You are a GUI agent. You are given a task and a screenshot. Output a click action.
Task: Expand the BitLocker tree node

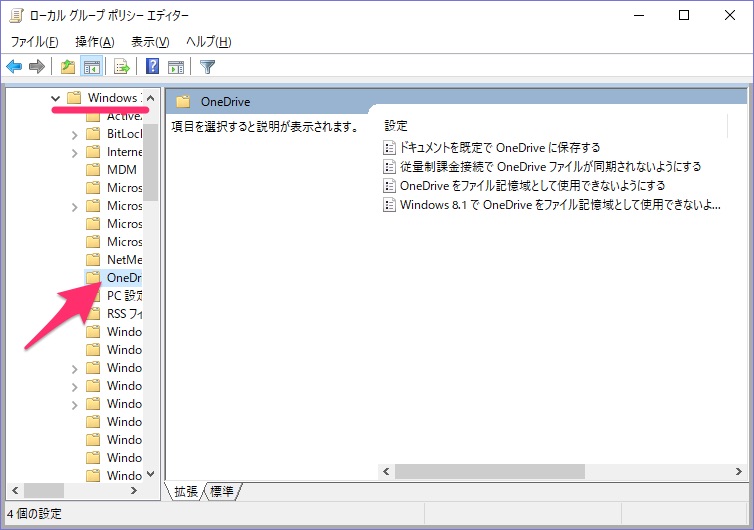(x=75, y=135)
